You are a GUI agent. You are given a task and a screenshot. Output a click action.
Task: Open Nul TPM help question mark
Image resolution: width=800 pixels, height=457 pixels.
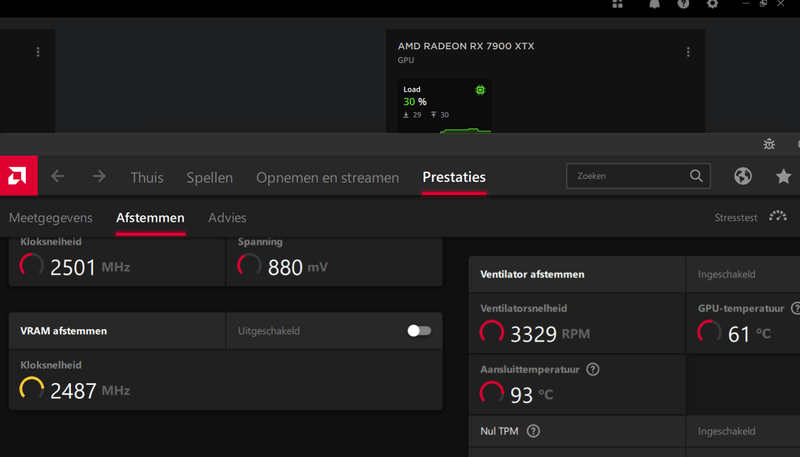click(x=533, y=431)
